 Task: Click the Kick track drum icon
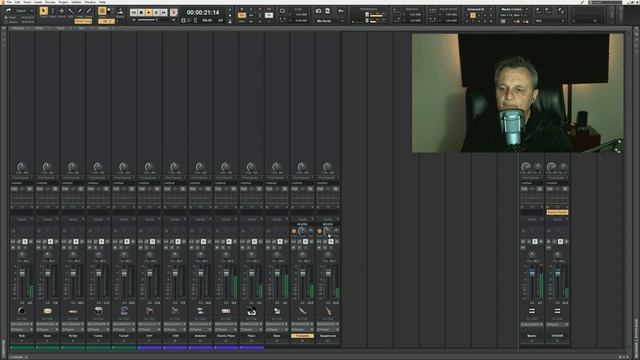[x=22, y=311]
